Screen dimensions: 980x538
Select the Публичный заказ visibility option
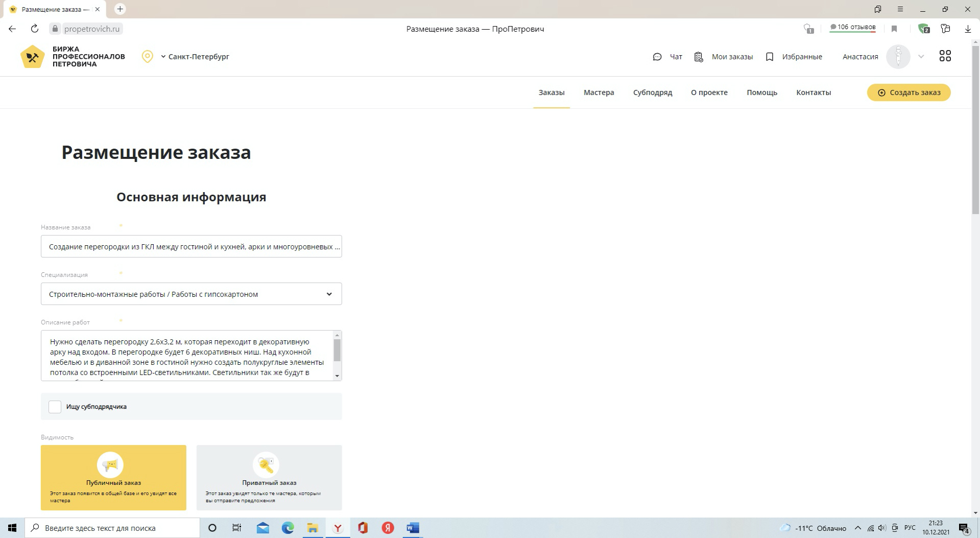click(113, 477)
